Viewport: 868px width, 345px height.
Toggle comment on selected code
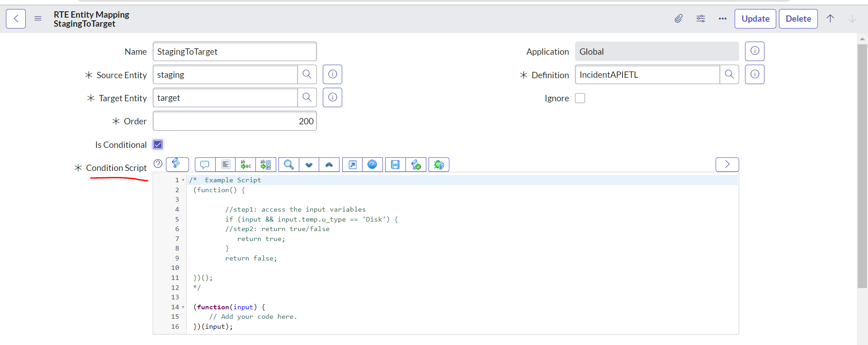pos(205,165)
